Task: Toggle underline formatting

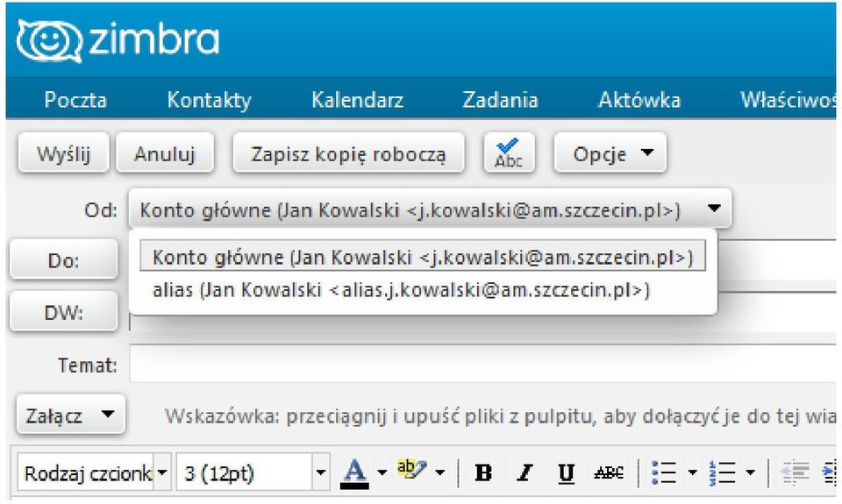Action: click(566, 472)
